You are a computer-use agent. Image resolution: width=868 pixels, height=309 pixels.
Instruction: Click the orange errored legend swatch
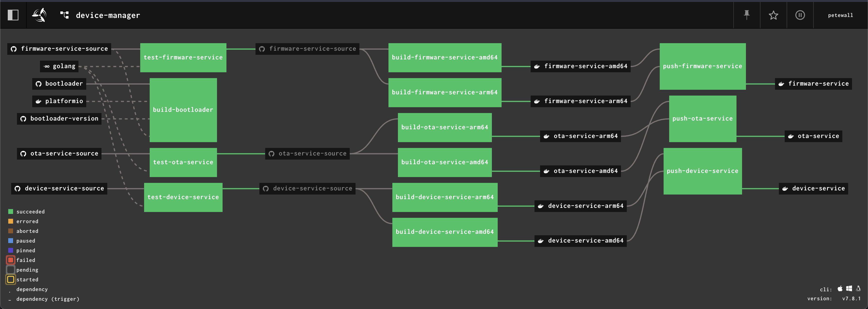pyautogui.click(x=10, y=221)
